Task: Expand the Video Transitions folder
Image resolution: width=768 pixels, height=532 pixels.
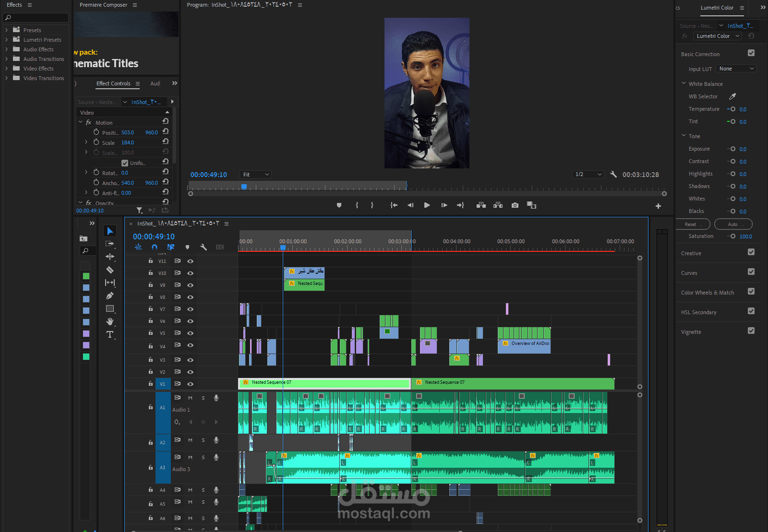Action: pyautogui.click(x=6, y=78)
